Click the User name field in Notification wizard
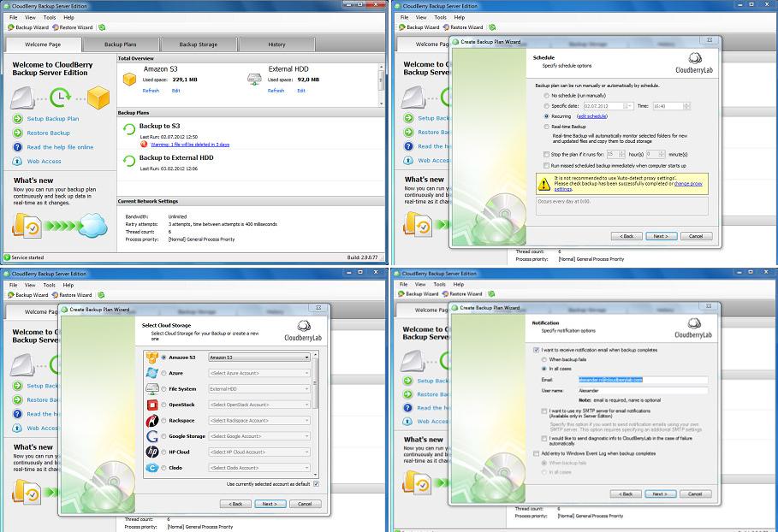 pyautogui.click(x=643, y=391)
